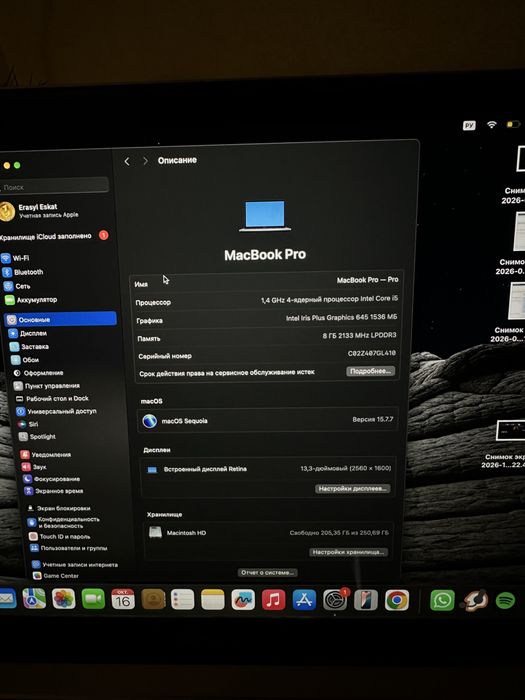Open Freeform from the Dock
525x700 pixels.
[243, 600]
